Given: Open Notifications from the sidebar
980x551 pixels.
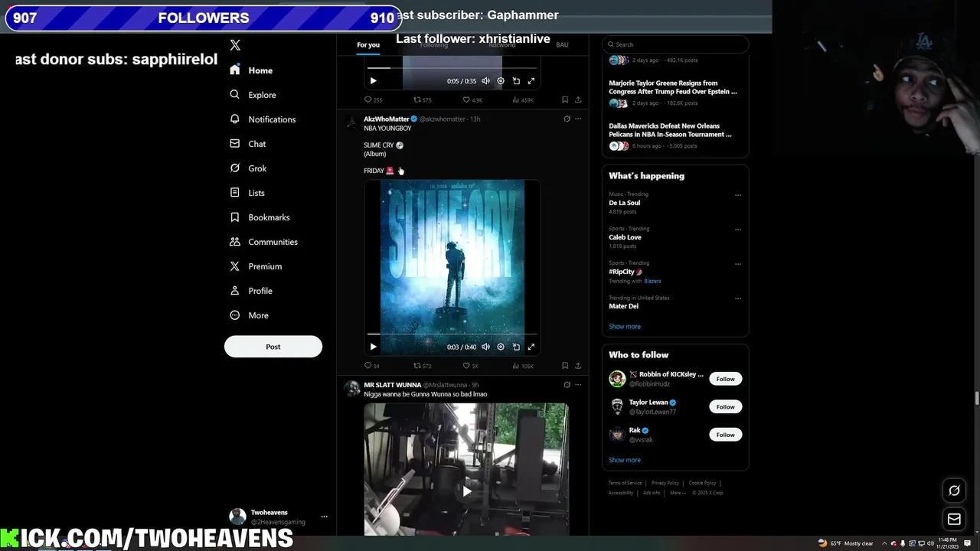Looking at the screenshot, I should pos(263,119).
